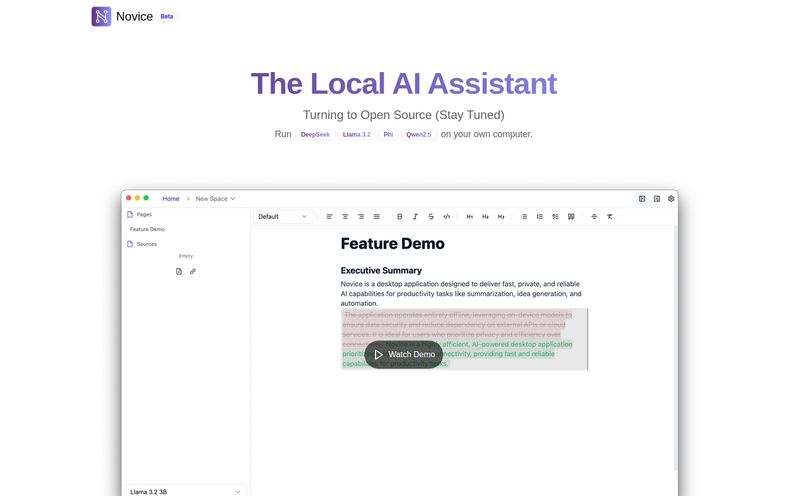Play the Watch Demo video
Image resolution: width=800 pixels, height=496 pixels.
pyautogui.click(x=404, y=354)
